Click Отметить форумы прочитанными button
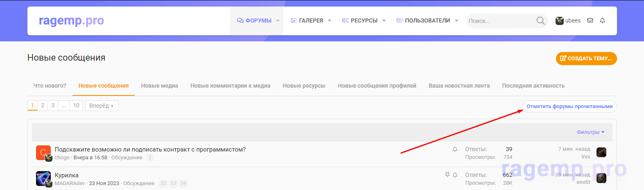 (569, 106)
